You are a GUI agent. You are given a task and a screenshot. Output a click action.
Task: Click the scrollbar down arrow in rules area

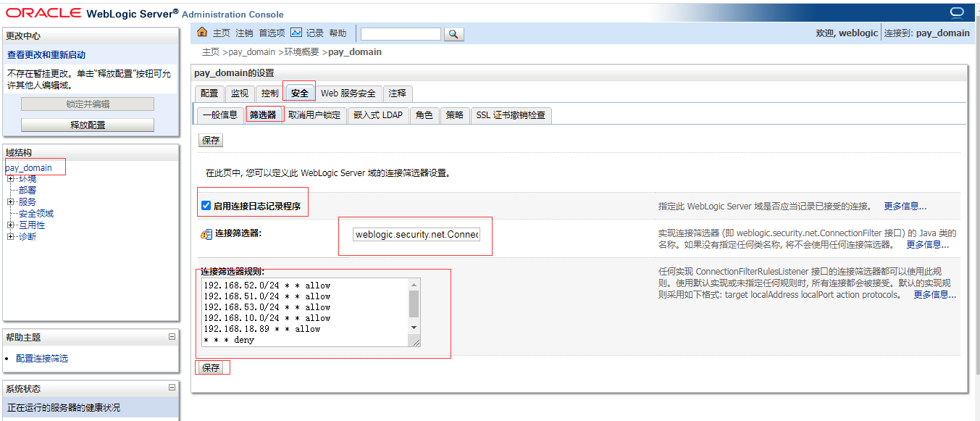coord(414,328)
